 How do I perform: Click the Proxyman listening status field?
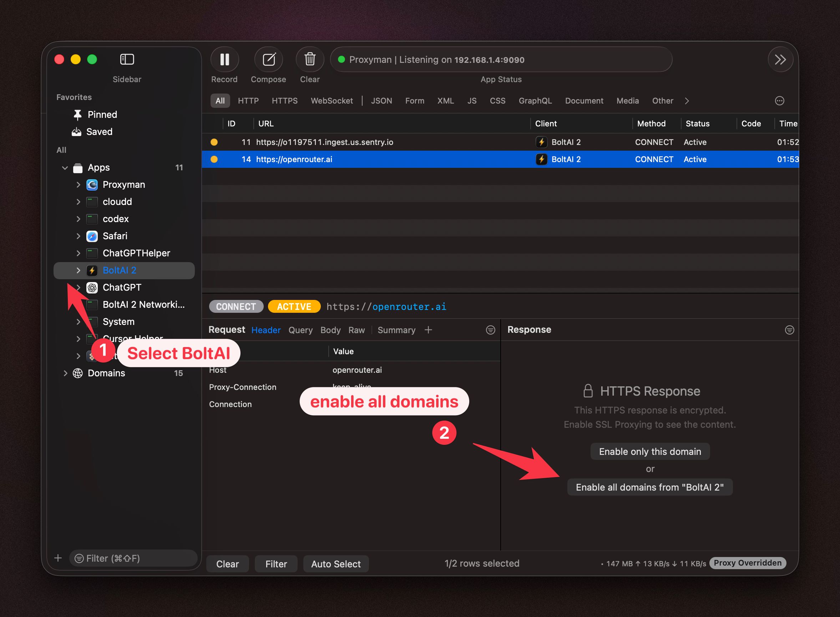tap(501, 59)
